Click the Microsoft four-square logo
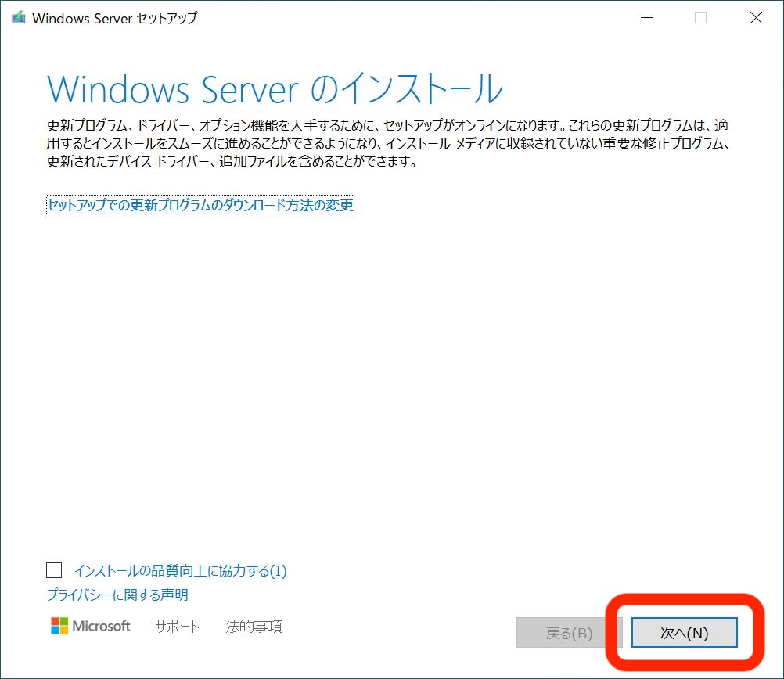 pos(59,626)
